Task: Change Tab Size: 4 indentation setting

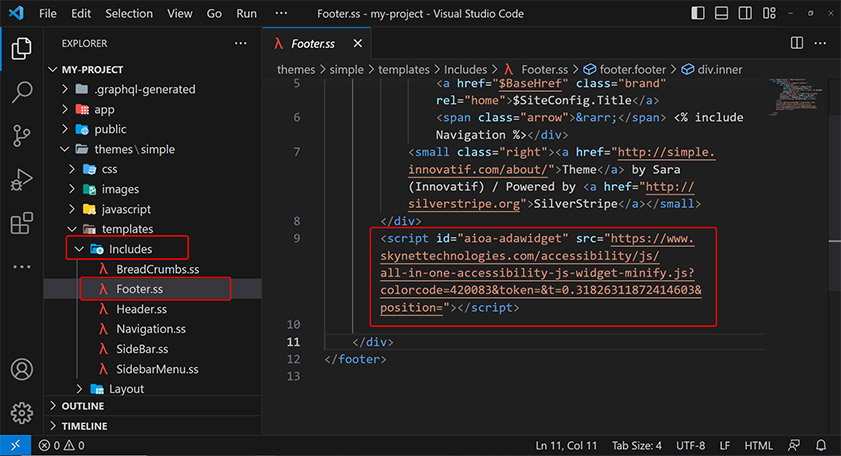Action: (637, 445)
